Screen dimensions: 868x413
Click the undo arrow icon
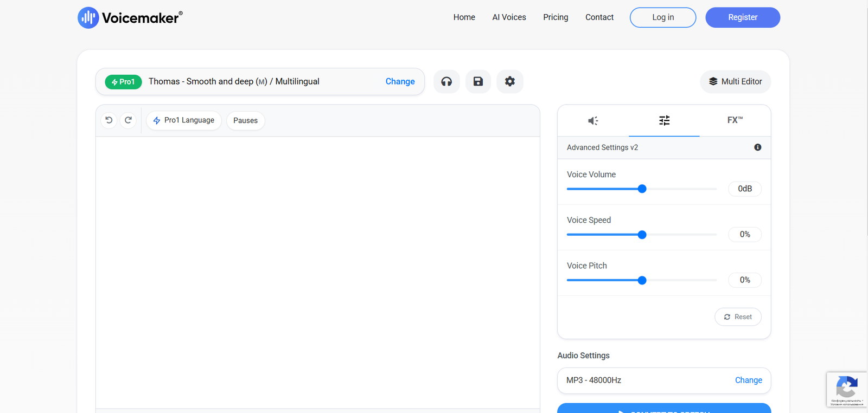[x=109, y=120]
